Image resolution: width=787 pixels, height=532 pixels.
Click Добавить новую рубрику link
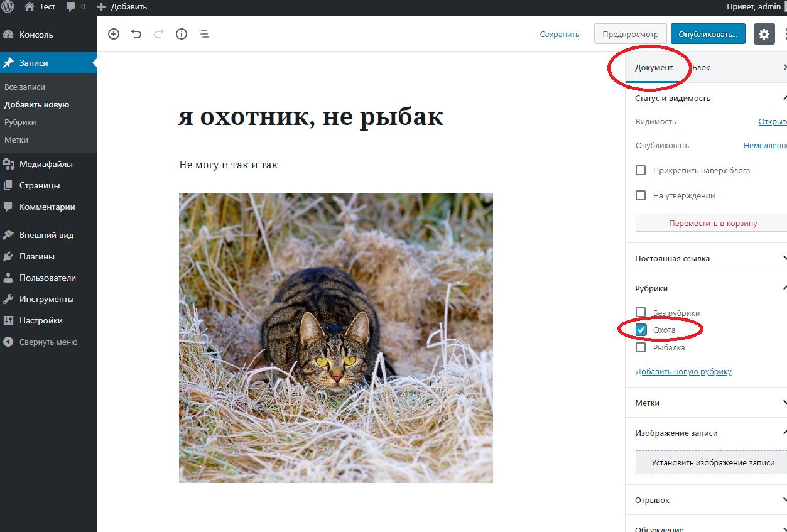[x=683, y=371]
